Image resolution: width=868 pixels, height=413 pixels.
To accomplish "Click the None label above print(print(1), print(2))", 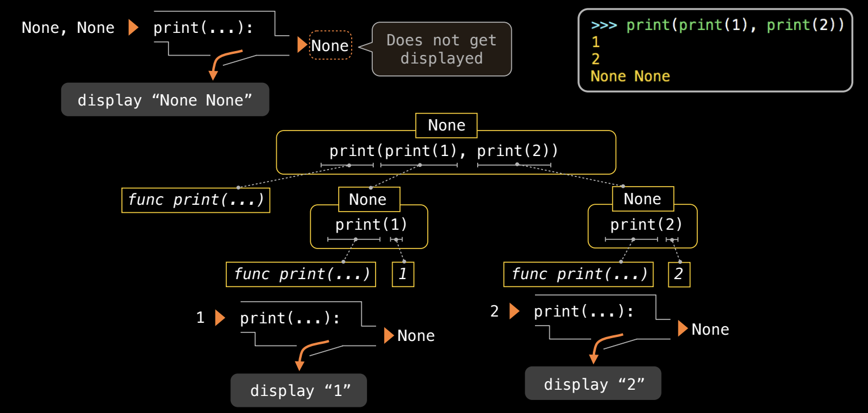I will (446, 125).
